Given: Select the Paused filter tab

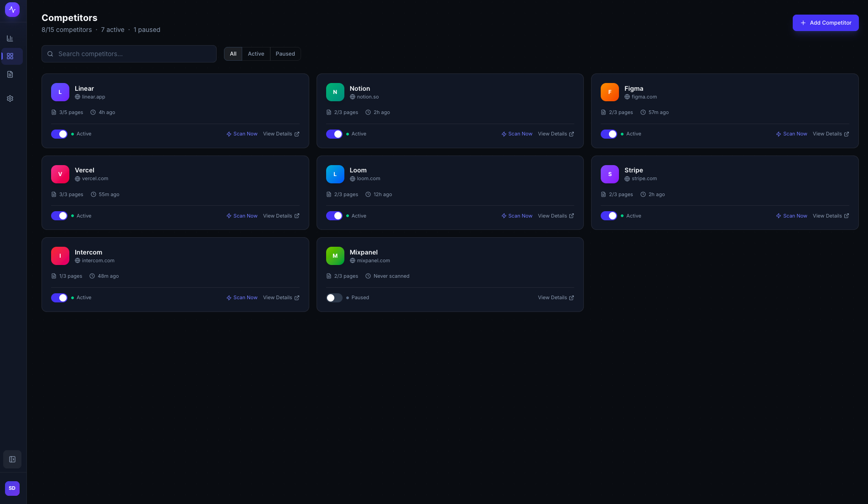Looking at the screenshot, I should pos(285,54).
